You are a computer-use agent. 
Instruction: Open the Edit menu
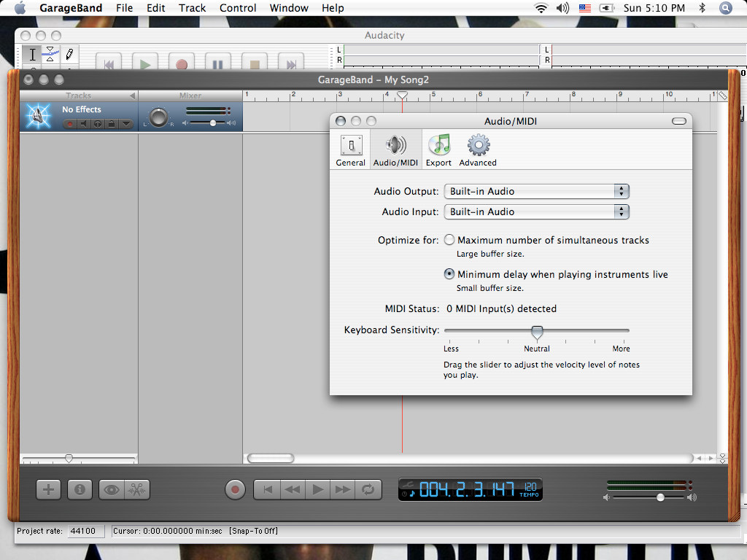(x=156, y=8)
